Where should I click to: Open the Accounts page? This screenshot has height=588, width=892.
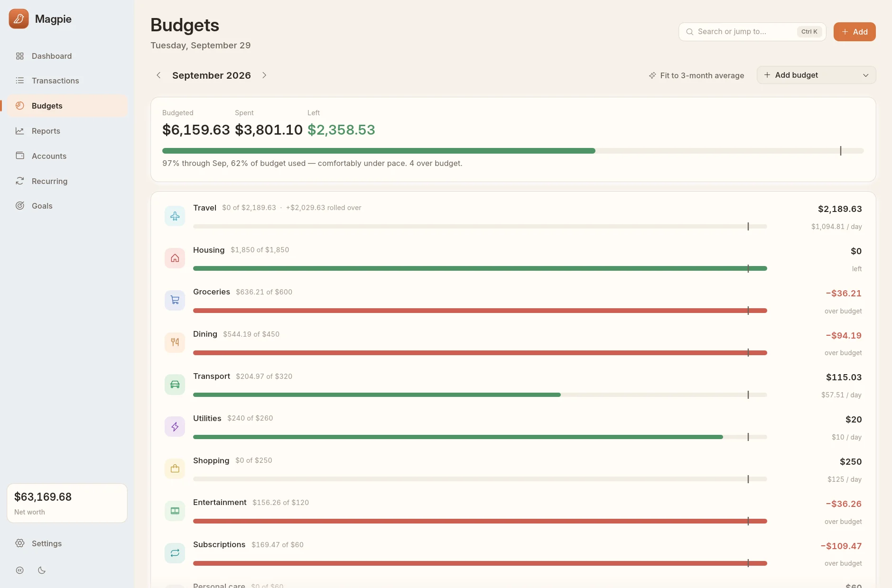(x=67, y=156)
